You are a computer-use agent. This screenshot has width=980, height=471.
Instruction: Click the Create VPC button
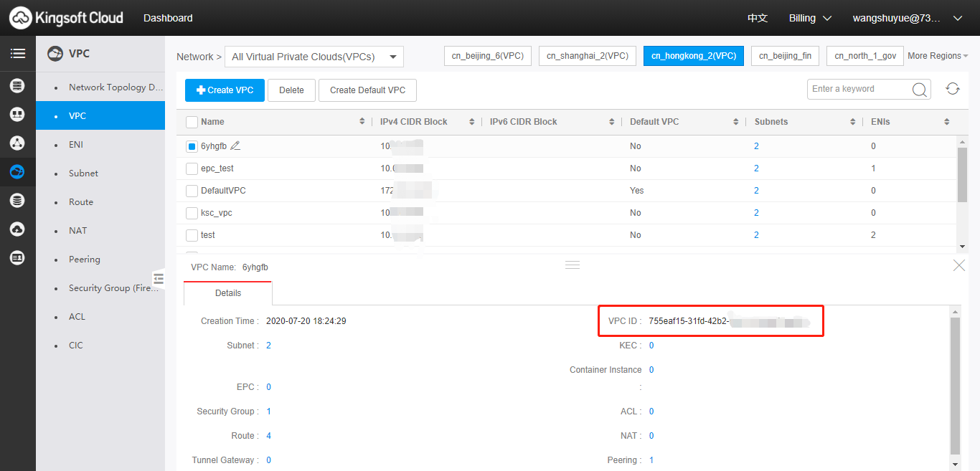[x=225, y=90]
